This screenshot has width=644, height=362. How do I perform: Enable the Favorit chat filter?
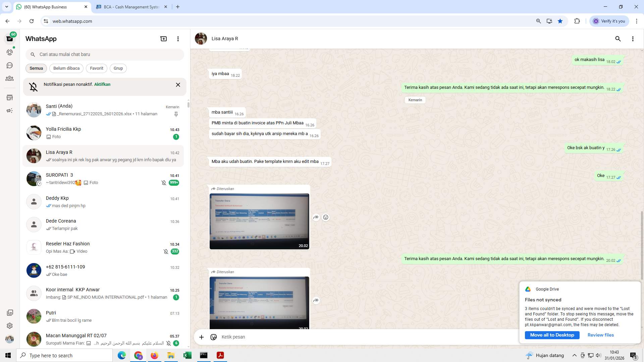96,68
